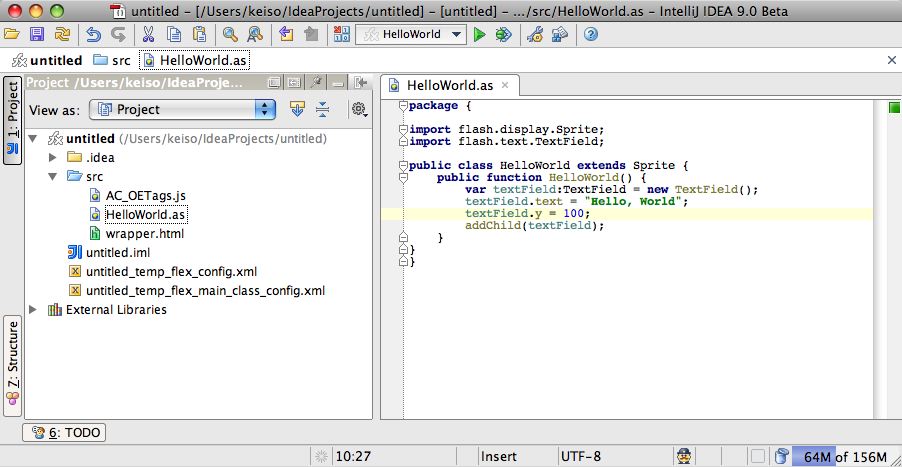
Task: Toggle the Hector inspector icon in status bar
Action: pyautogui.click(x=686, y=457)
